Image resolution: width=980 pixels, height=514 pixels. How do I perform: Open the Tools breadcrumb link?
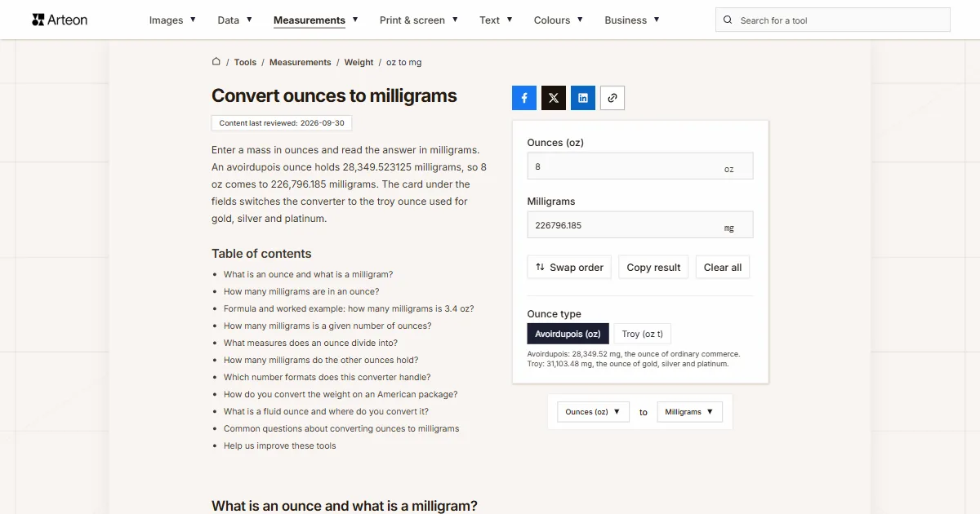245,62
